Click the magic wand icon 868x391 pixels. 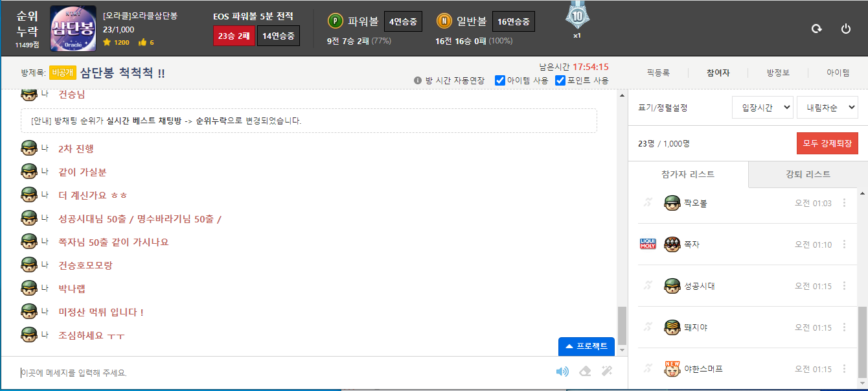[x=606, y=372]
